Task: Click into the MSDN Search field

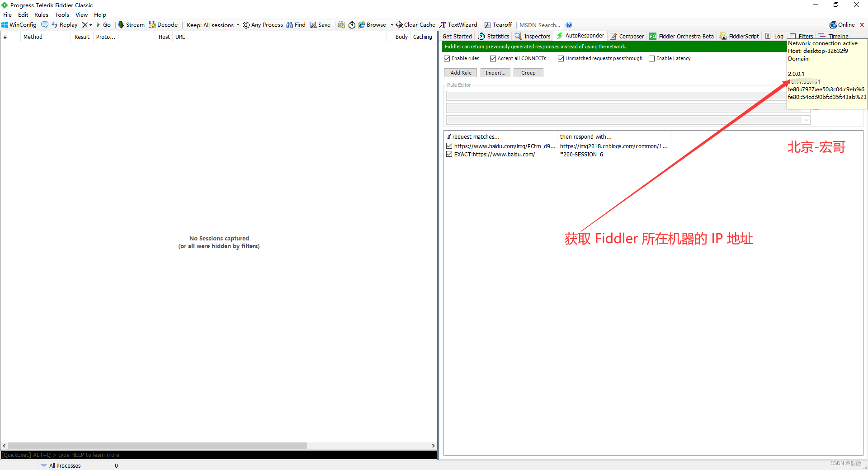Action: 540,25
